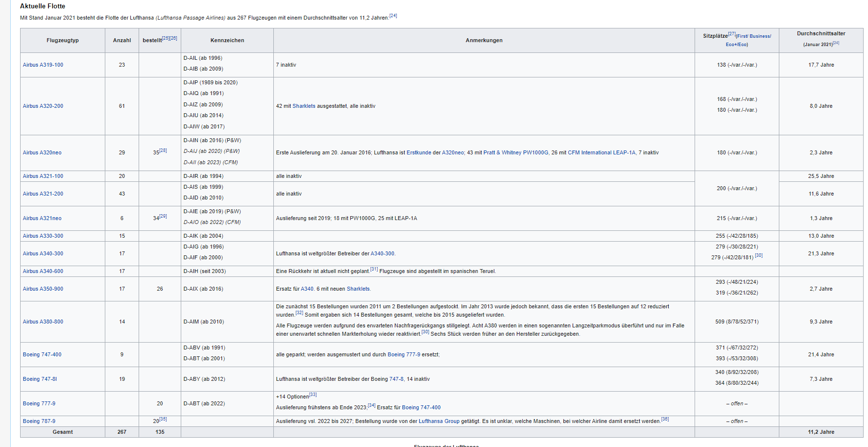
Task: Visit the Airbus A350-900 link
Action: (x=43, y=289)
